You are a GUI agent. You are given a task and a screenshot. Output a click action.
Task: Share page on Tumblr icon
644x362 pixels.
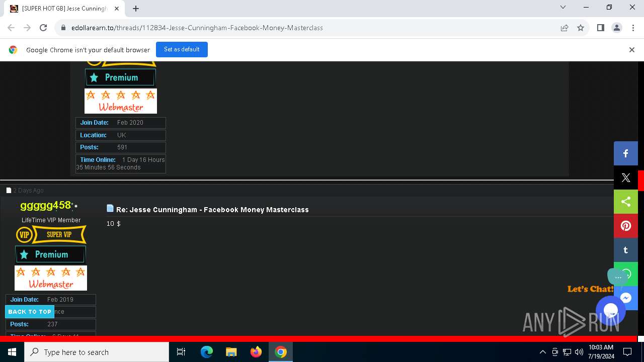pyautogui.click(x=625, y=250)
